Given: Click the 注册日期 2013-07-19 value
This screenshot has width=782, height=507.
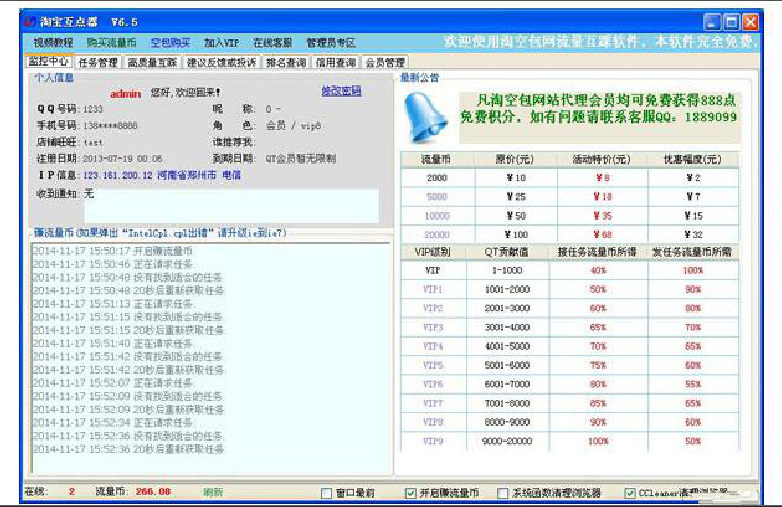Looking at the screenshot, I should tap(122, 159).
